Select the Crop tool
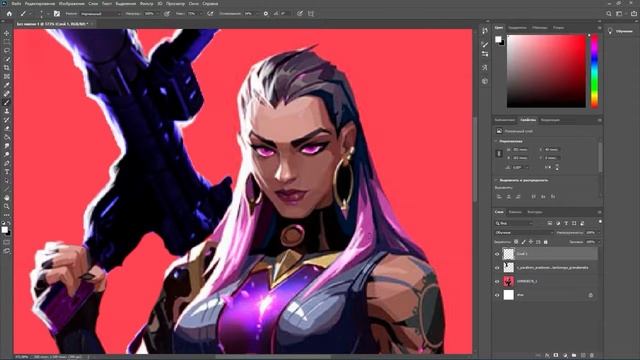This screenshot has width=640, height=360. (x=7, y=68)
